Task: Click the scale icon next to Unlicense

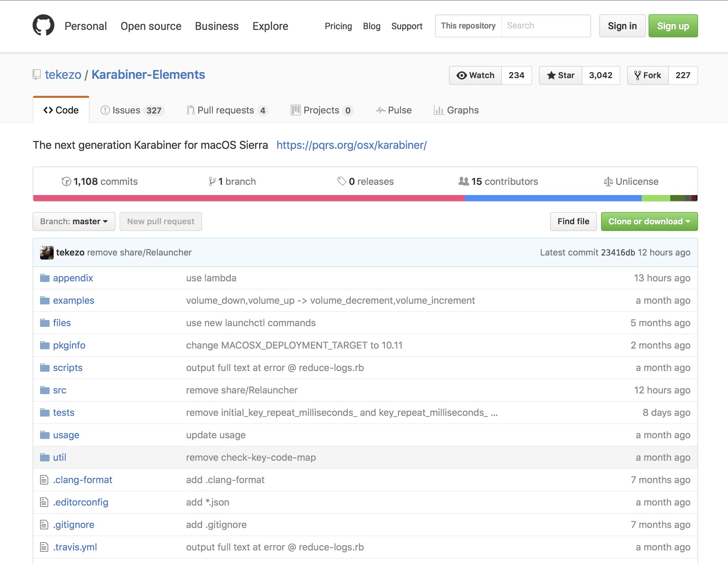Action: [x=608, y=182]
